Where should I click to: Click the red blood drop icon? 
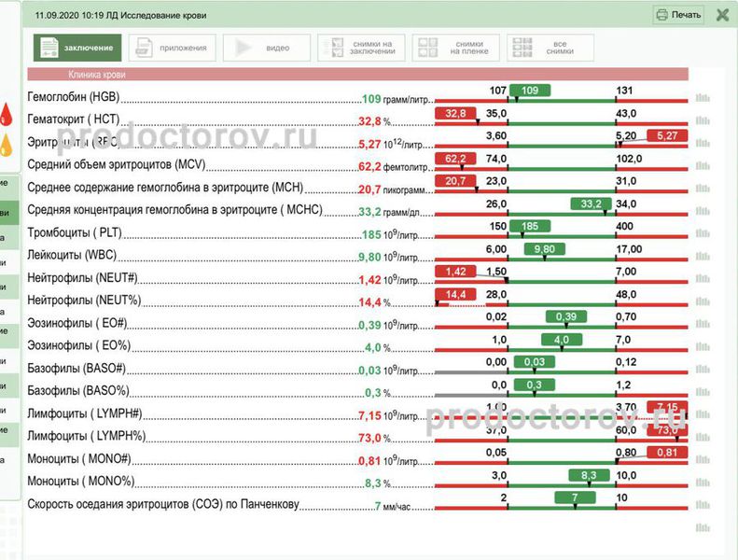(x=7, y=115)
